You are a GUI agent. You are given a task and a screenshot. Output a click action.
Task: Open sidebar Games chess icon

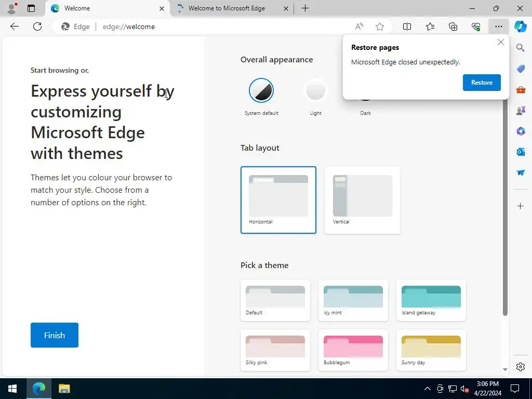(x=521, y=110)
